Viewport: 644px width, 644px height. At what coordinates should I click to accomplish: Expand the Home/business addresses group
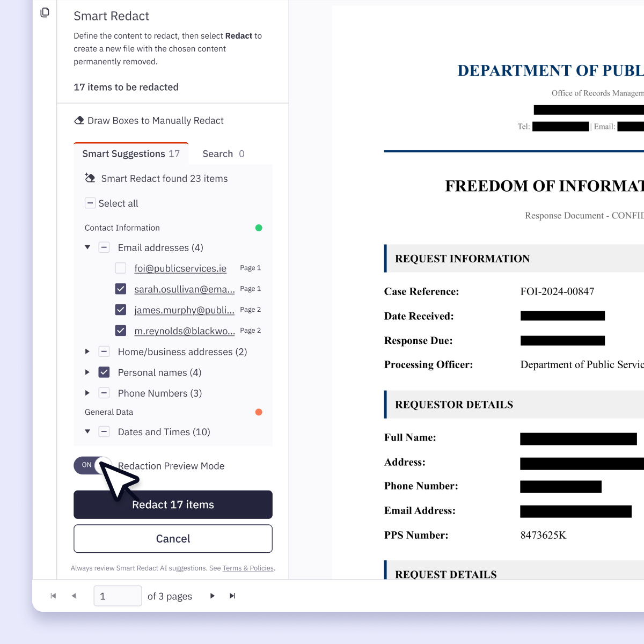[x=87, y=352]
